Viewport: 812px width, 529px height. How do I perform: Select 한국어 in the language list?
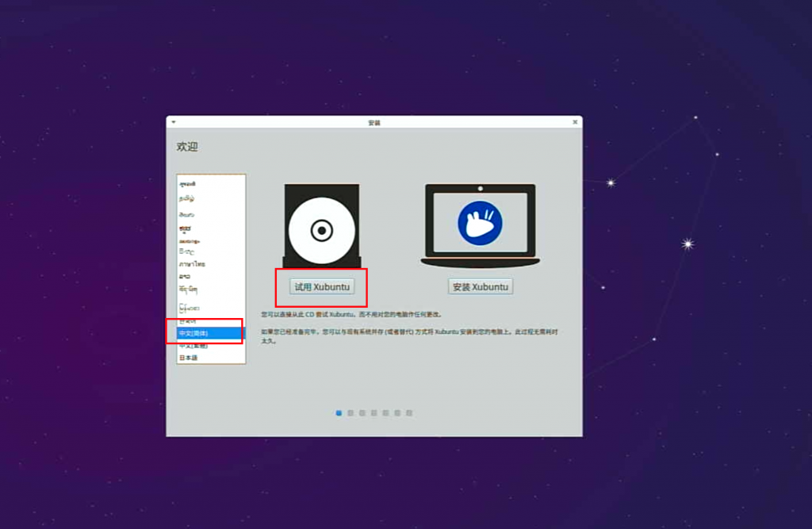[x=211, y=321]
